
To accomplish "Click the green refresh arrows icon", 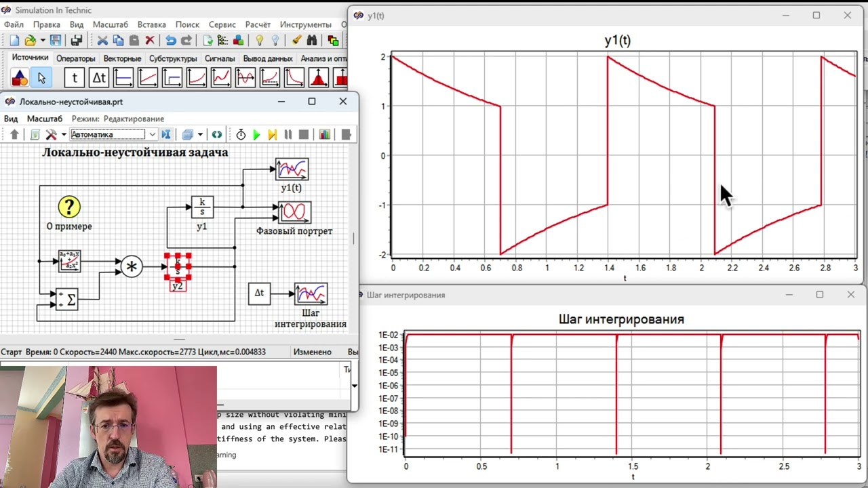I will coord(216,134).
